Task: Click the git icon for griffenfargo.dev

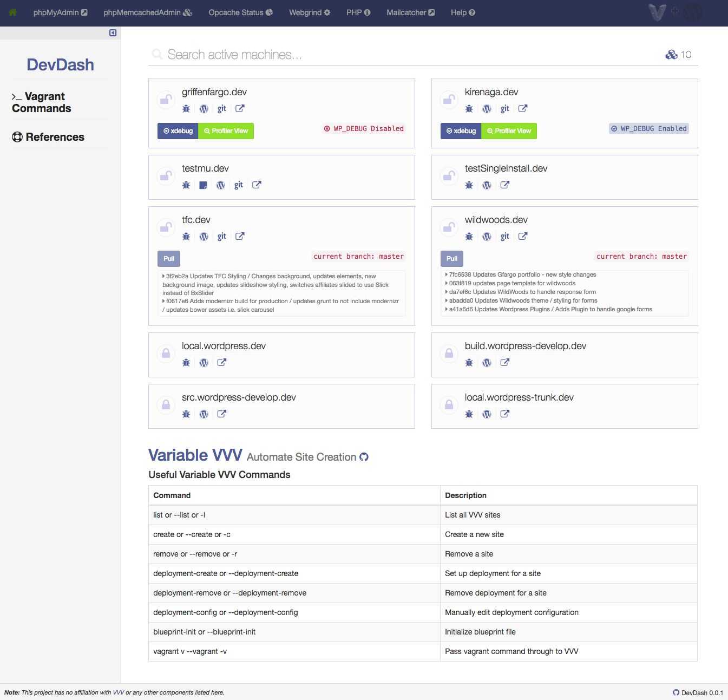Action: (x=222, y=108)
